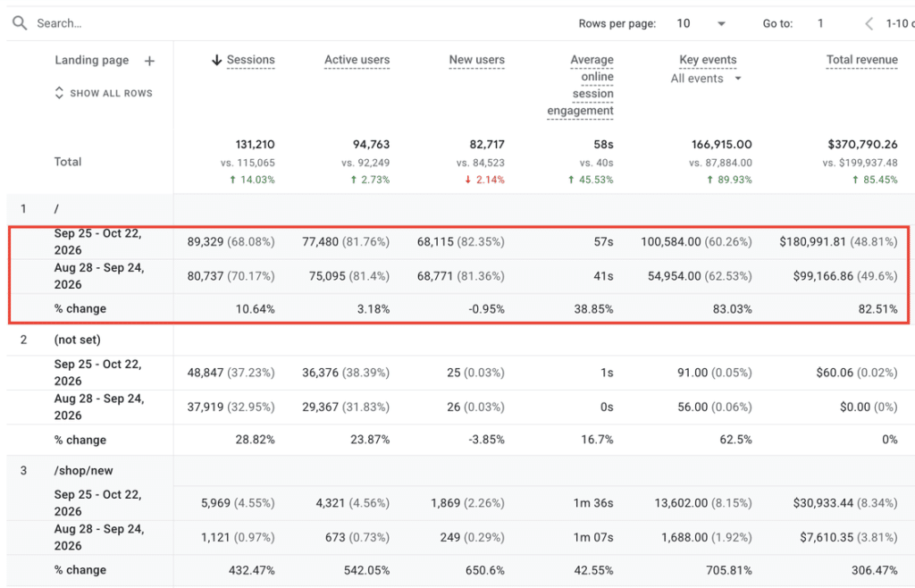The width and height of the screenshot is (915, 588).
Task: Click the search magnifier icon
Action: 20,23
